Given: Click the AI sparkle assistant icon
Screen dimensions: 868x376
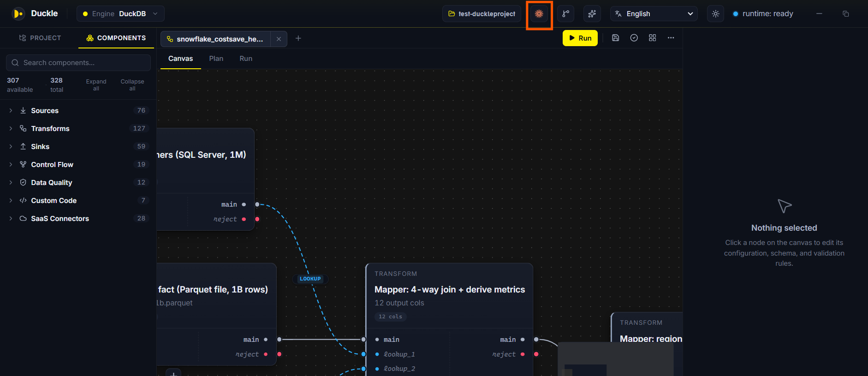Looking at the screenshot, I should [592, 14].
